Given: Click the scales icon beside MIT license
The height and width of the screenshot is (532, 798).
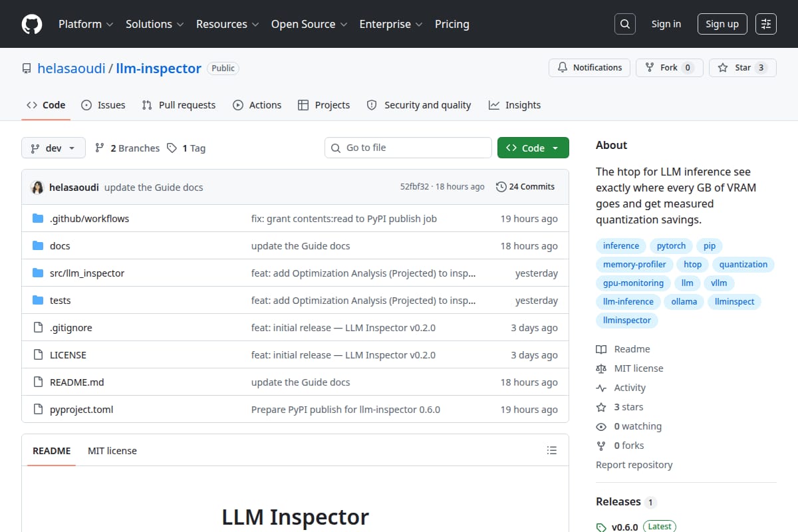Looking at the screenshot, I should (x=601, y=368).
